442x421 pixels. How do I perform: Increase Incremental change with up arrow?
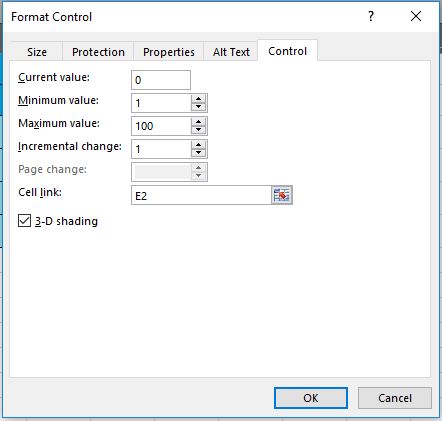(199, 145)
